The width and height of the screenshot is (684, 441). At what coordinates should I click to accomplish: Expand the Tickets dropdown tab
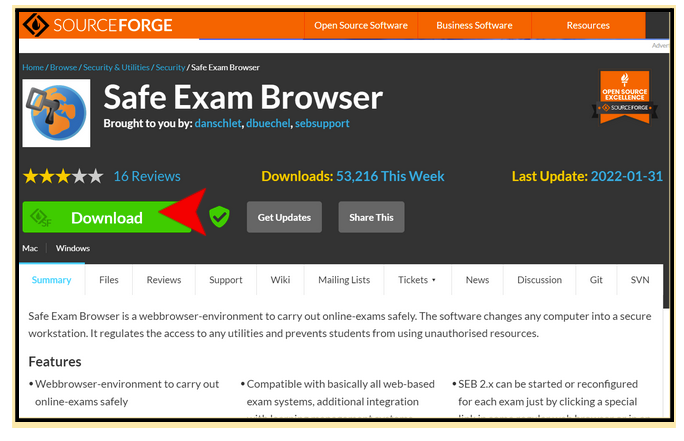coord(417,280)
